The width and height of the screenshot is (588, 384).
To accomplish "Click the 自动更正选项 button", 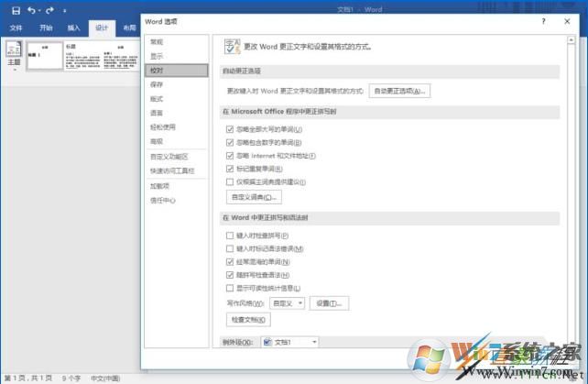I will click(x=399, y=91).
